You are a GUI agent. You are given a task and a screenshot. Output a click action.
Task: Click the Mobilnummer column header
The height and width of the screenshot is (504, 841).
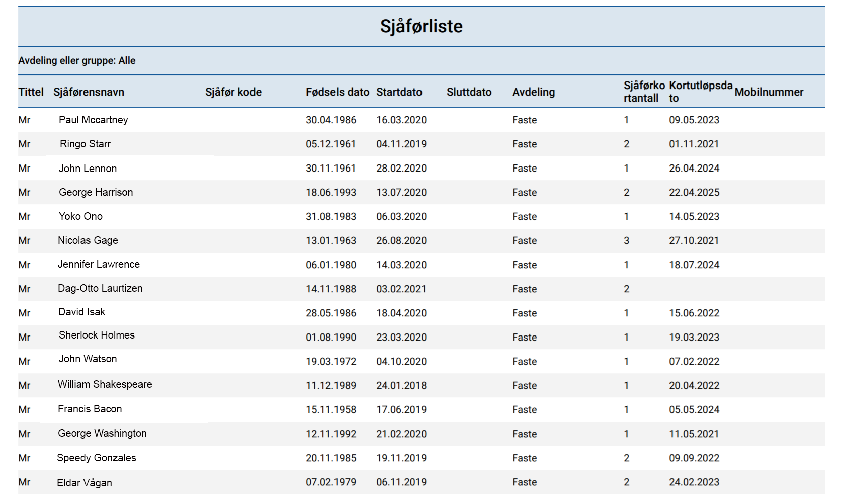pyautogui.click(x=769, y=92)
